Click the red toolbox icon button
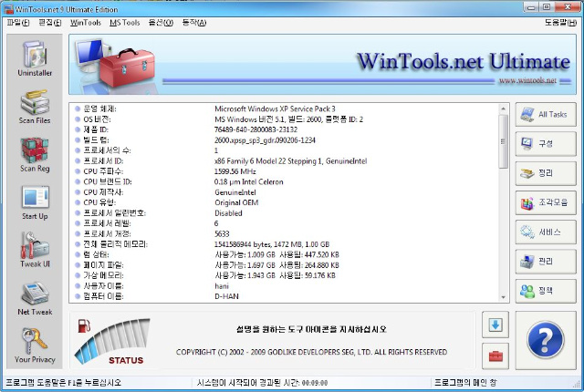 tap(495, 356)
